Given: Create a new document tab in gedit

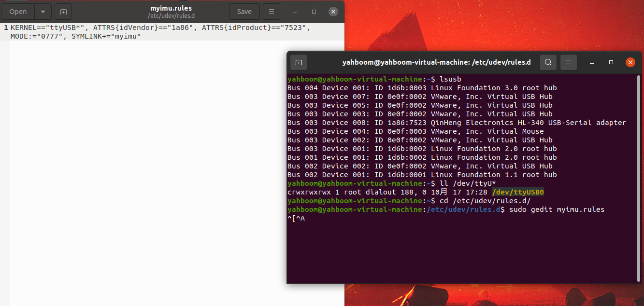Looking at the screenshot, I should click(x=63, y=12).
